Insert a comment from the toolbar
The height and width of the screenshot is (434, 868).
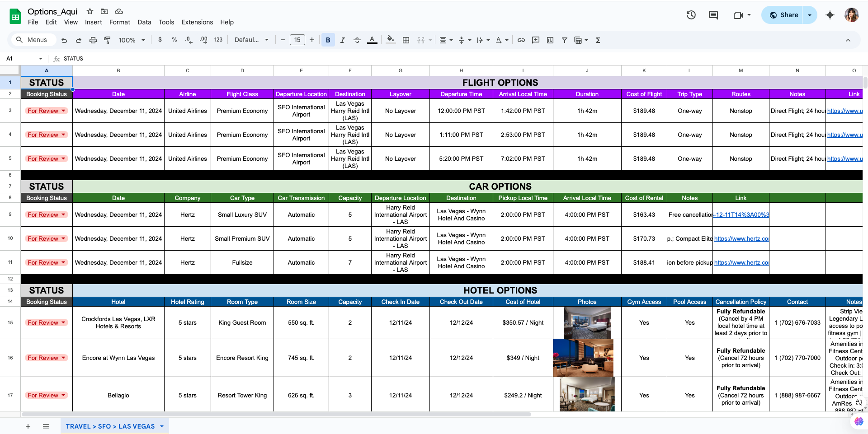(536, 40)
